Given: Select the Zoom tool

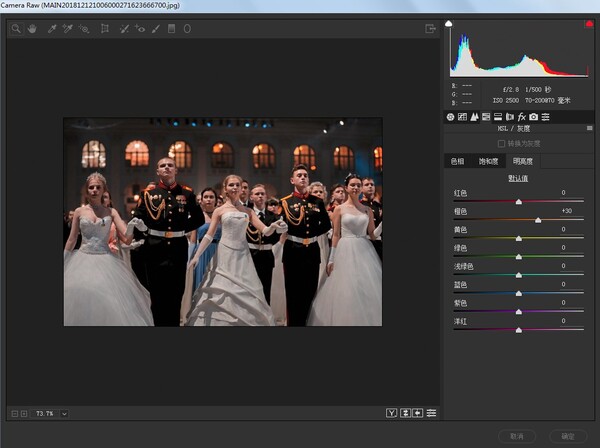Looking at the screenshot, I should 16,29.
